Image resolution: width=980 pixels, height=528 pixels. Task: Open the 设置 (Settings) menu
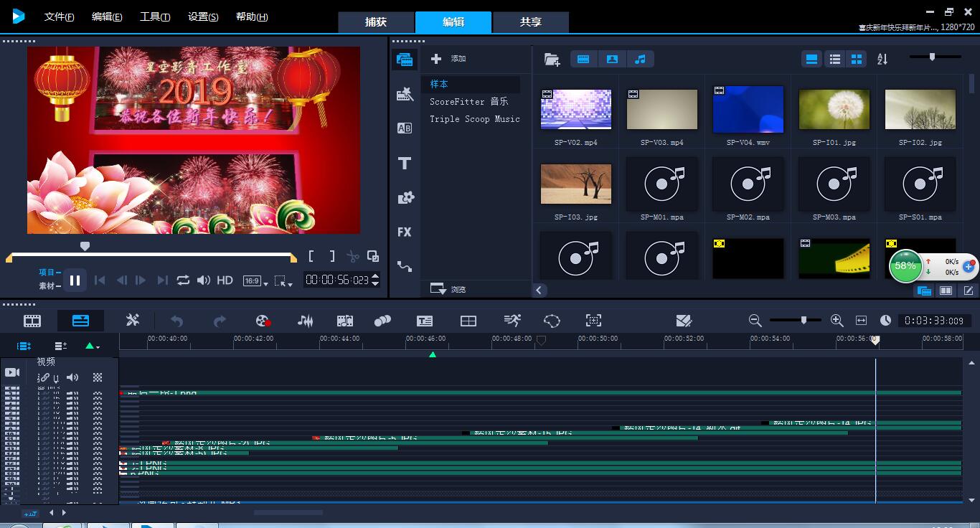pos(203,16)
